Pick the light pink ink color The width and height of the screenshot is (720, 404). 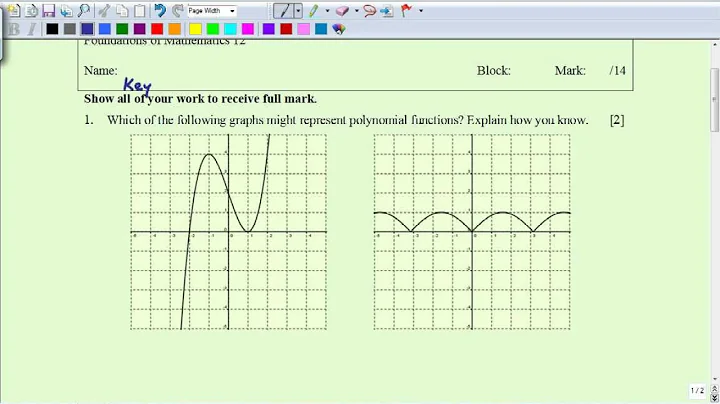(304, 29)
